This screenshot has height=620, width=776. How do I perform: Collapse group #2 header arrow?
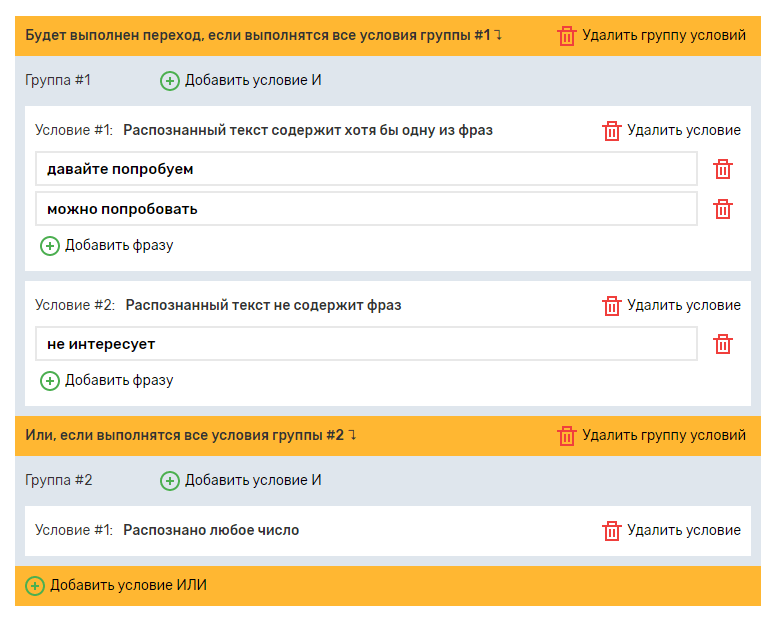(352, 436)
